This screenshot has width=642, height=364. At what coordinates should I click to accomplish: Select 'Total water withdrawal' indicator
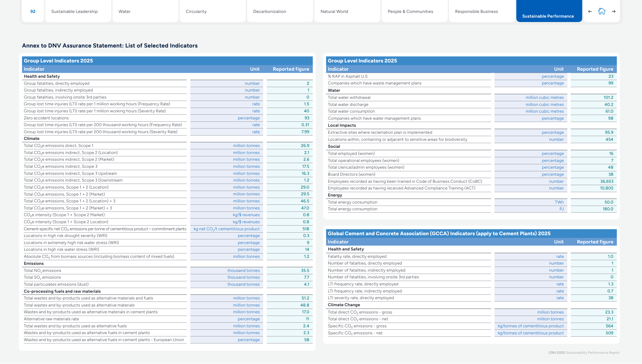349,98
